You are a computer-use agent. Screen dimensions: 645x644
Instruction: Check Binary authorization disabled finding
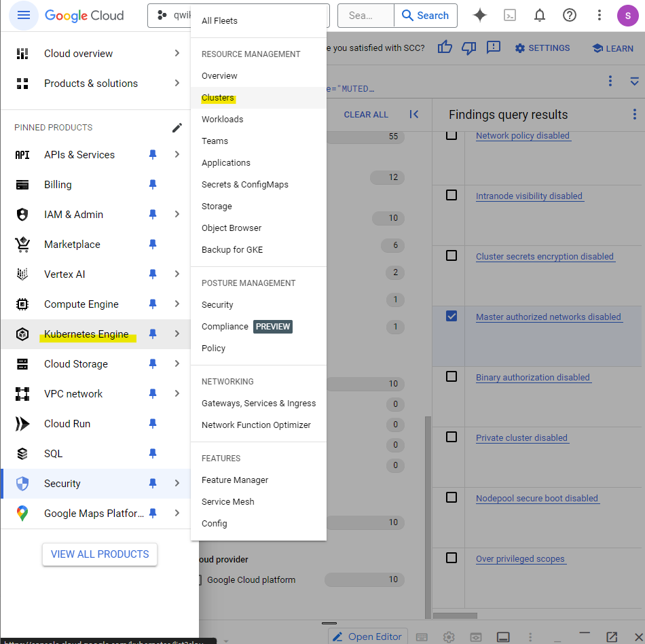point(451,376)
